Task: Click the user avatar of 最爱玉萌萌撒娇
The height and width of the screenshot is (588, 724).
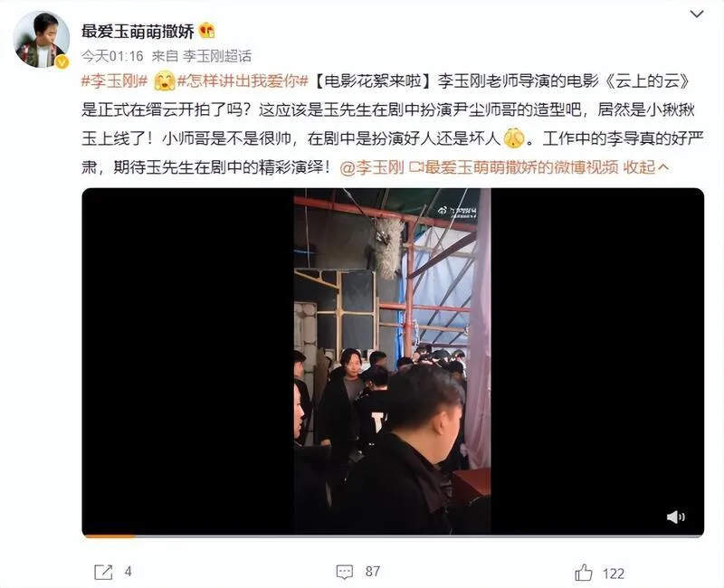Action: pos(41,39)
